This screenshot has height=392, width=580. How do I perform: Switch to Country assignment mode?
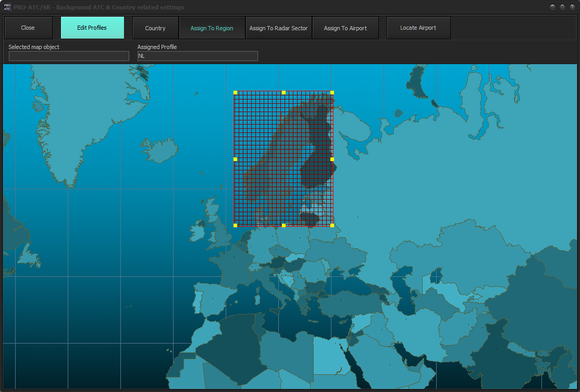[x=155, y=28]
